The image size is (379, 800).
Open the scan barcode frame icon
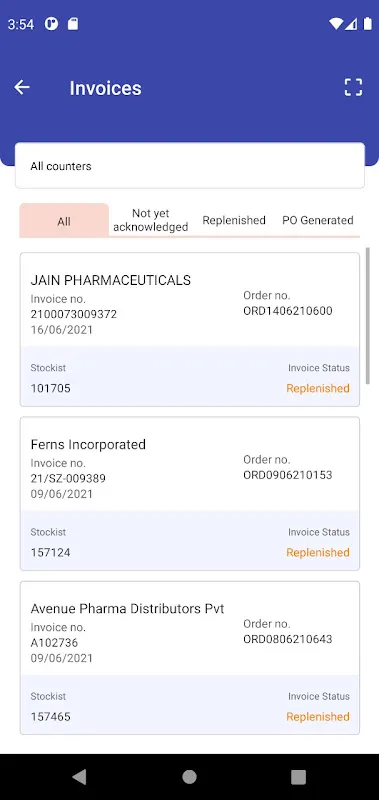point(353,87)
